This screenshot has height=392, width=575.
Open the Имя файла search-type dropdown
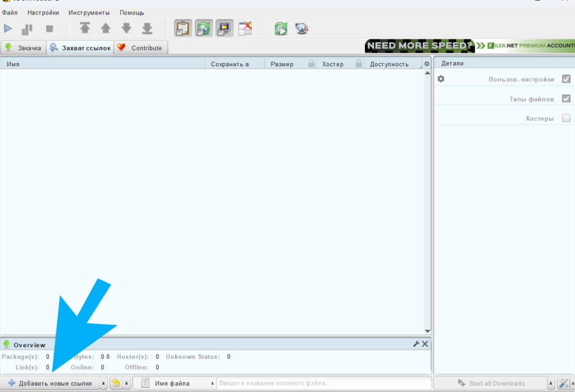coord(175,383)
